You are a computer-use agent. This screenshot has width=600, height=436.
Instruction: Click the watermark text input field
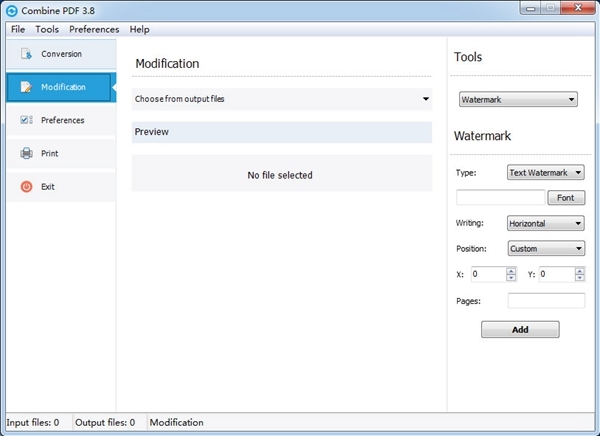pyautogui.click(x=501, y=198)
